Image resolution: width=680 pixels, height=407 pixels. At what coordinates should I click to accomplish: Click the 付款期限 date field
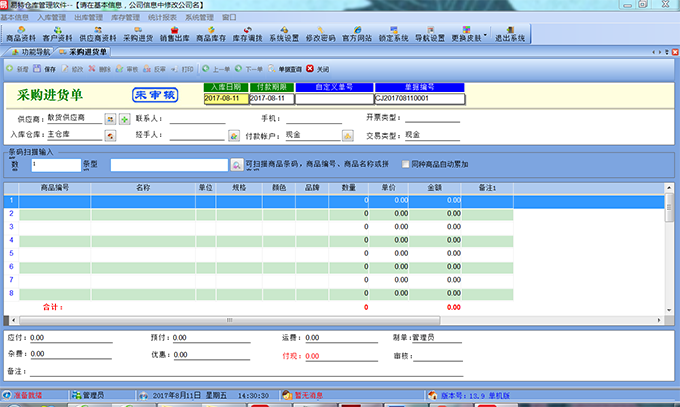272,98
